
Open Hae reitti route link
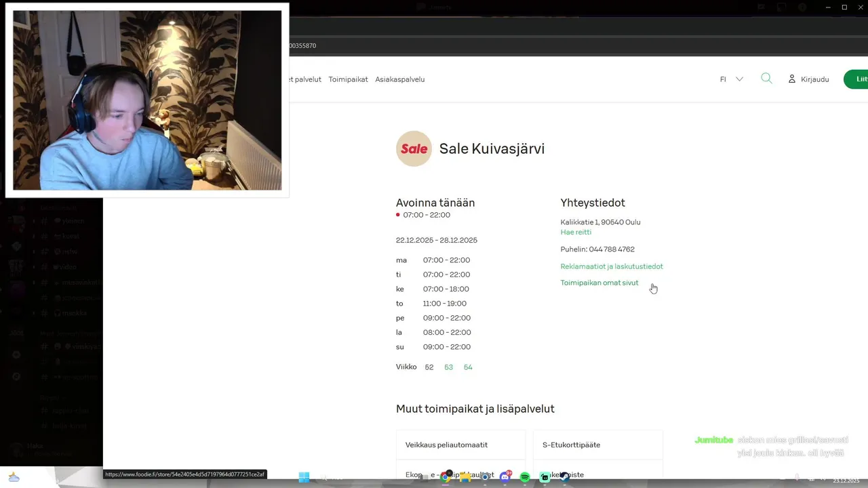click(576, 232)
